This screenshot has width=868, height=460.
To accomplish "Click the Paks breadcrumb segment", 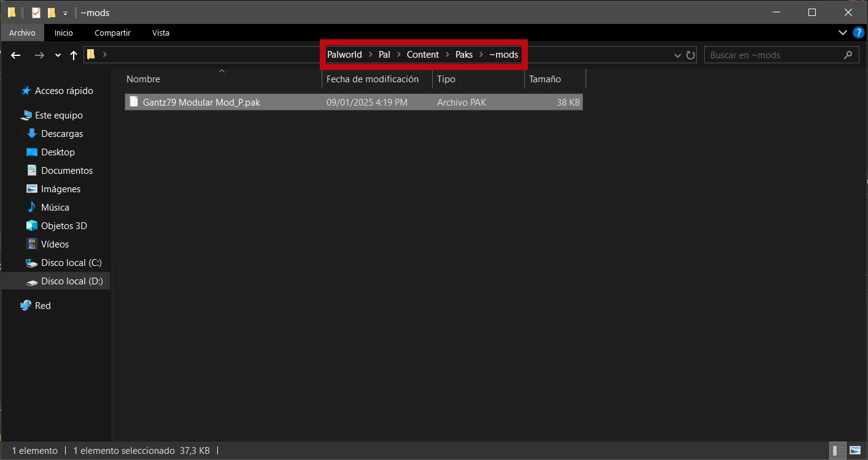I will click(464, 54).
